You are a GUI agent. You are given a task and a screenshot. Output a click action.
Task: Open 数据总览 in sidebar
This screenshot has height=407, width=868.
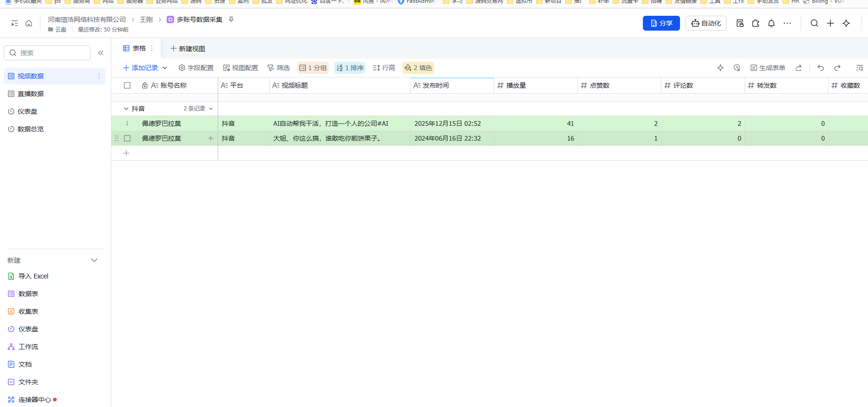pos(55,129)
